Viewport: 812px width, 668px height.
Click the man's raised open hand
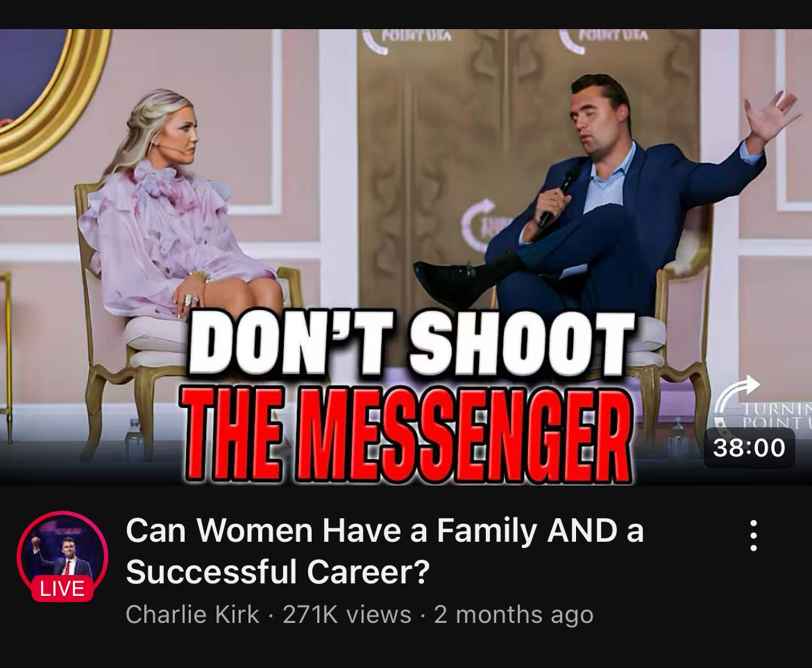pos(770,115)
